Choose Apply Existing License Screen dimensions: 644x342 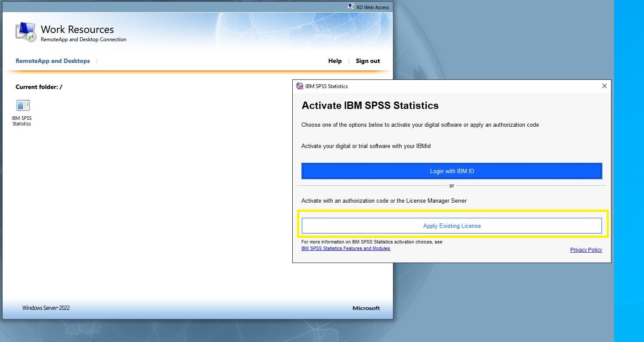tap(451, 226)
